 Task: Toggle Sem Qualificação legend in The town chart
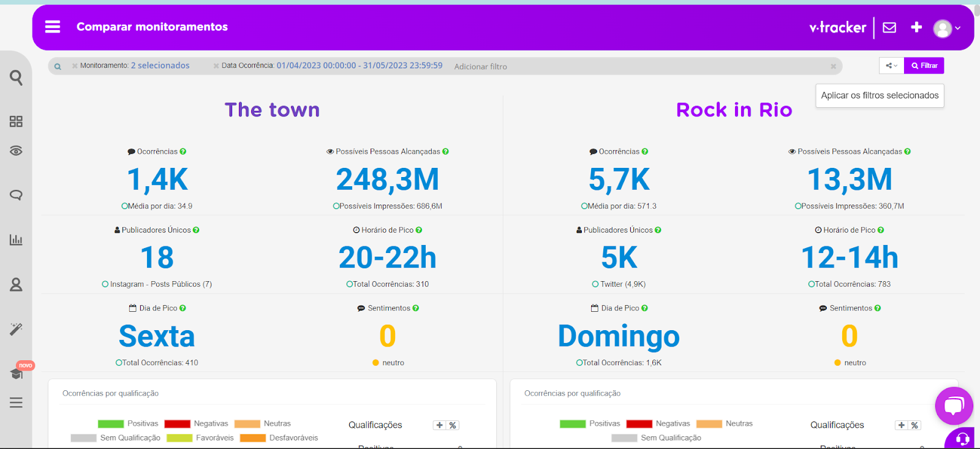(x=116, y=438)
